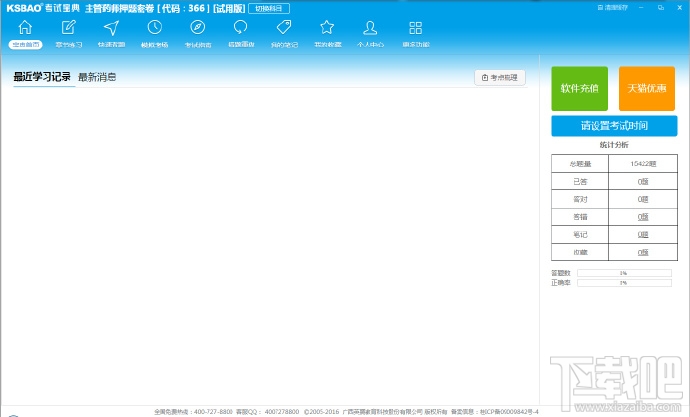Go to the home page house icon
The height and width of the screenshot is (417, 690).
25,28
